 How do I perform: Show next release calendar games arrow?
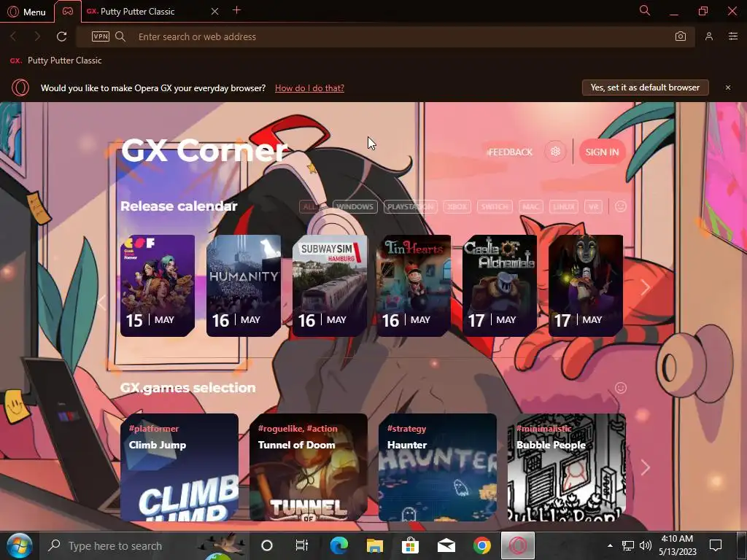(646, 287)
